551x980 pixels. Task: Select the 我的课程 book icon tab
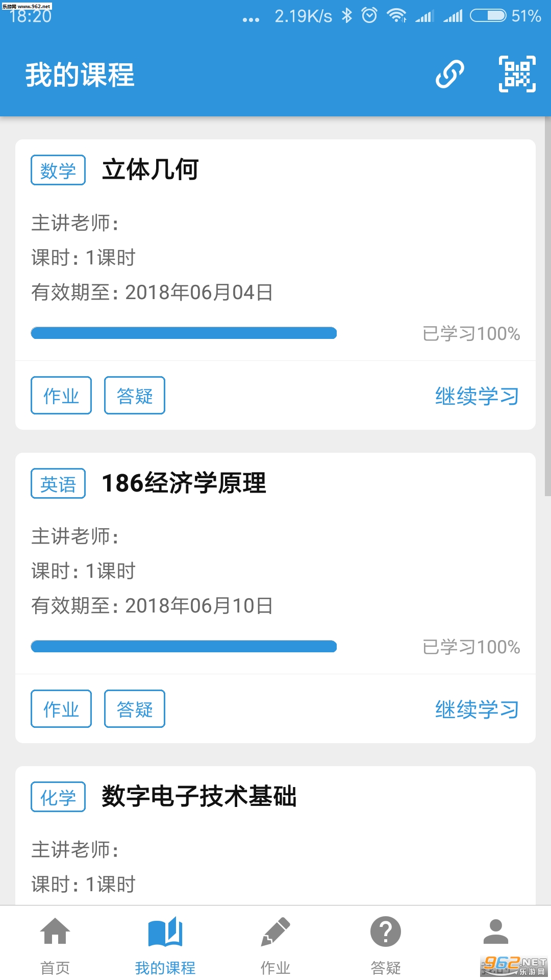(165, 943)
